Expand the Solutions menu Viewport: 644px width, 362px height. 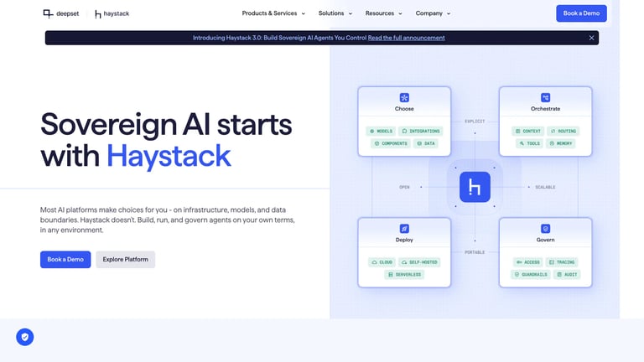point(335,13)
